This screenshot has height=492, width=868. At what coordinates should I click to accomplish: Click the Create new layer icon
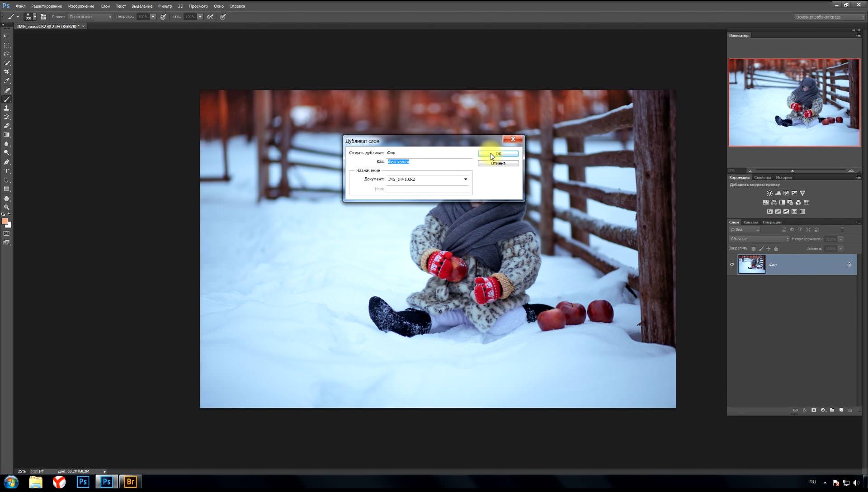point(841,410)
